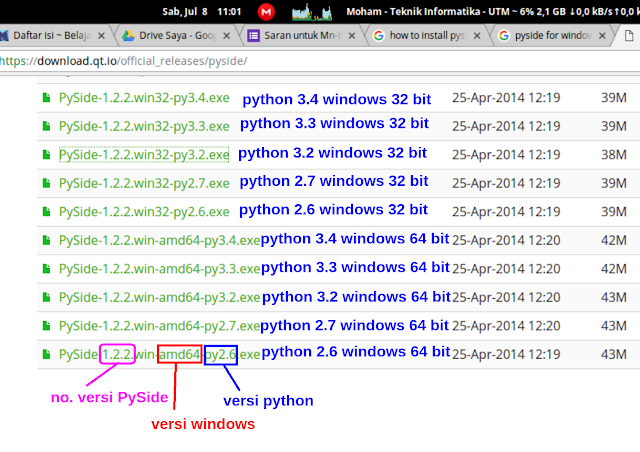Switch to 'pyside for window' tab

[553, 36]
